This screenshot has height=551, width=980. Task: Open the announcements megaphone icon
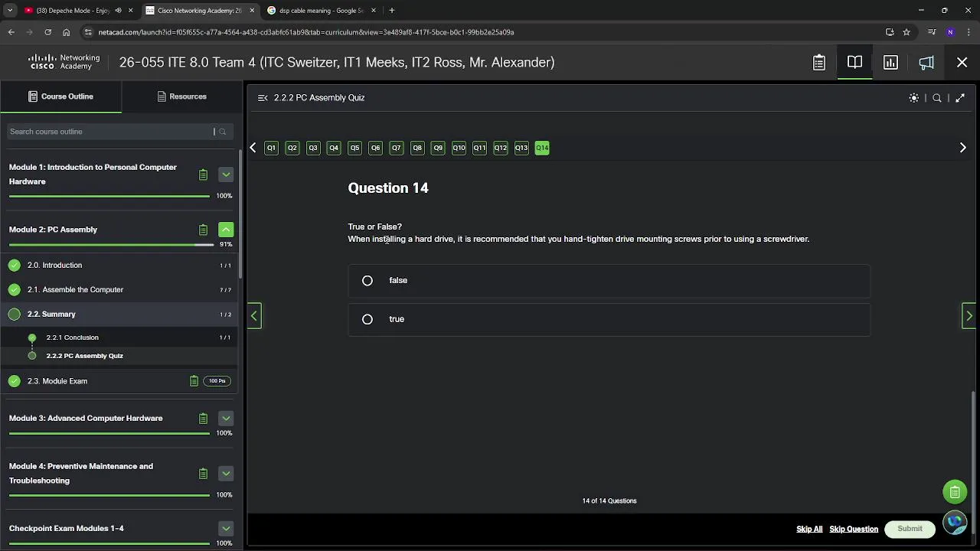(x=926, y=63)
